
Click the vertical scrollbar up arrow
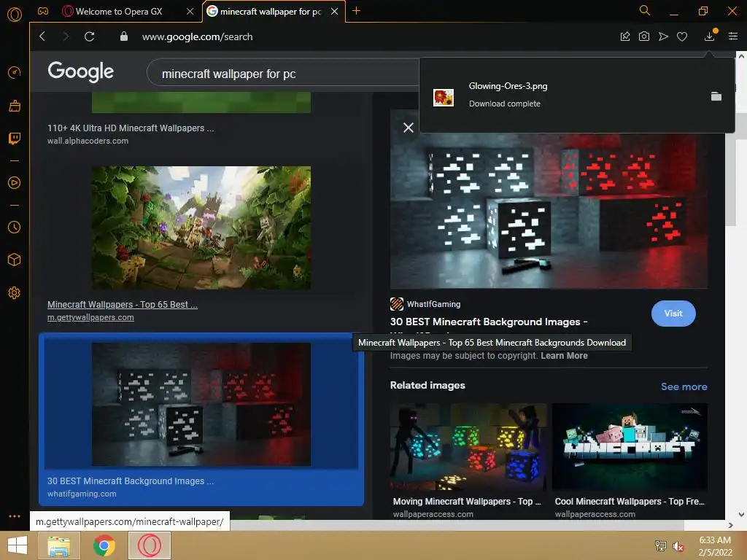(x=741, y=56)
